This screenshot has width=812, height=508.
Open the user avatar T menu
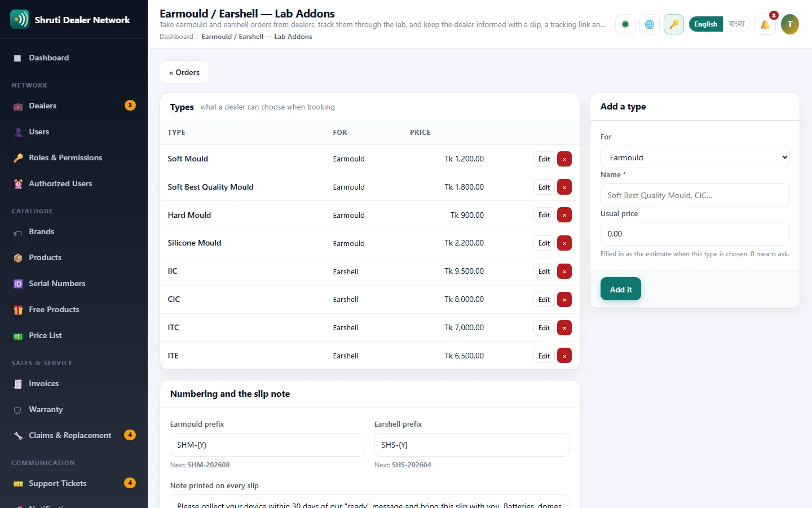(x=790, y=24)
